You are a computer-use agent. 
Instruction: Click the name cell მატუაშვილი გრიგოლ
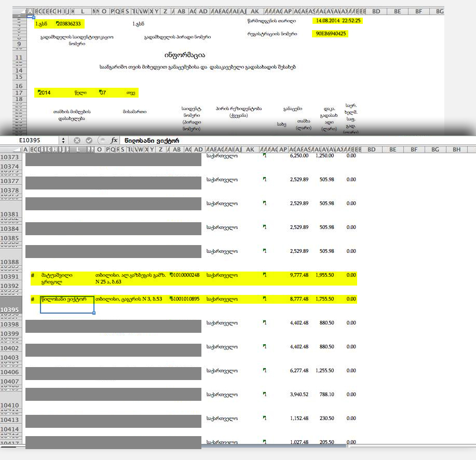pos(57,278)
